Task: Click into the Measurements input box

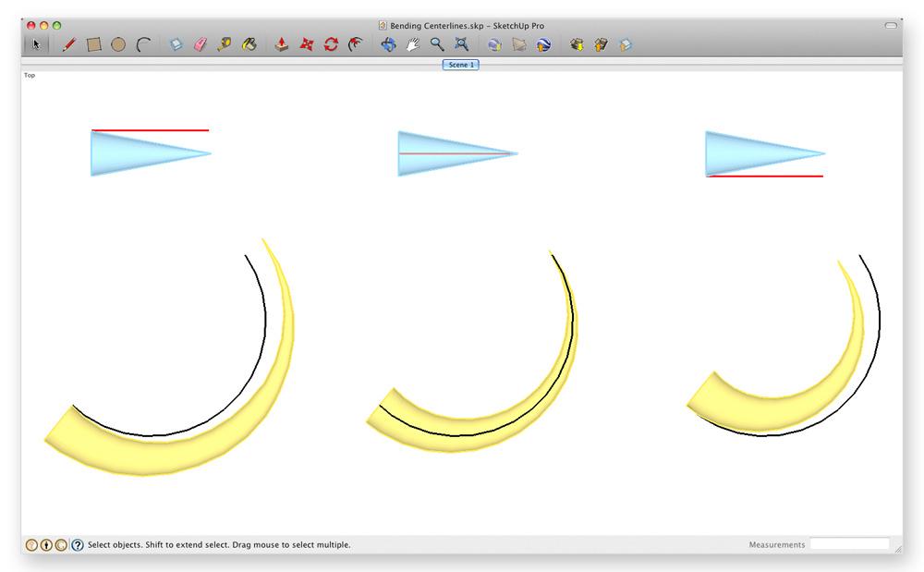Action: [x=849, y=544]
